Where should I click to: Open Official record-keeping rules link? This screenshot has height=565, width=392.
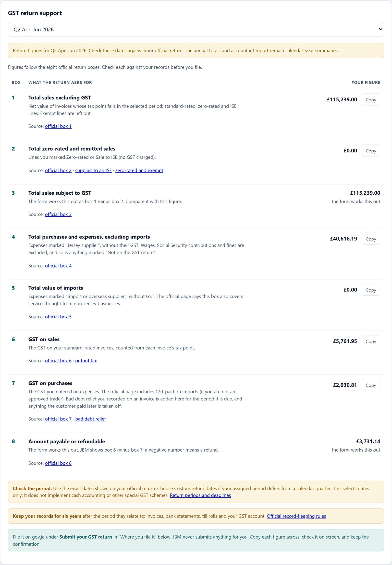click(296, 516)
